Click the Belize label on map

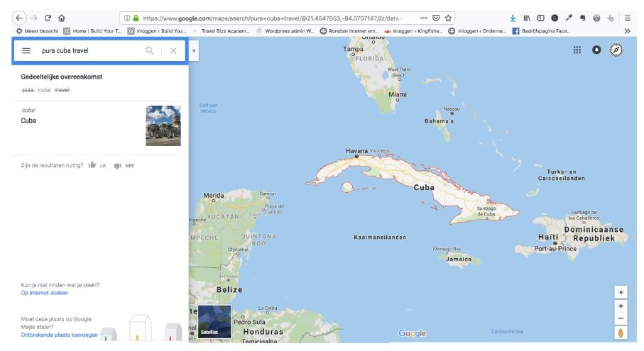click(229, 289)
